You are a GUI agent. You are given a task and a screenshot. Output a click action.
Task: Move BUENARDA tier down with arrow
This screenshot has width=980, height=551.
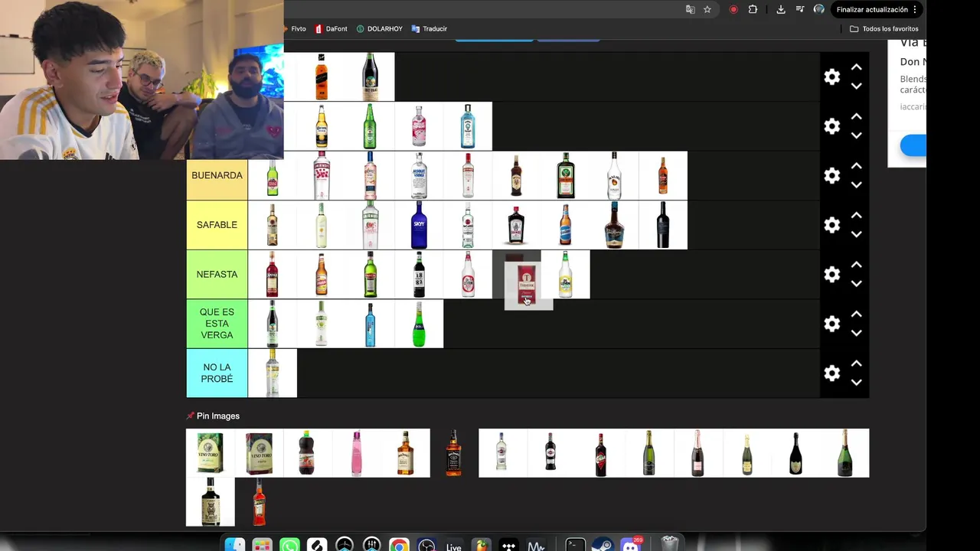857,184
